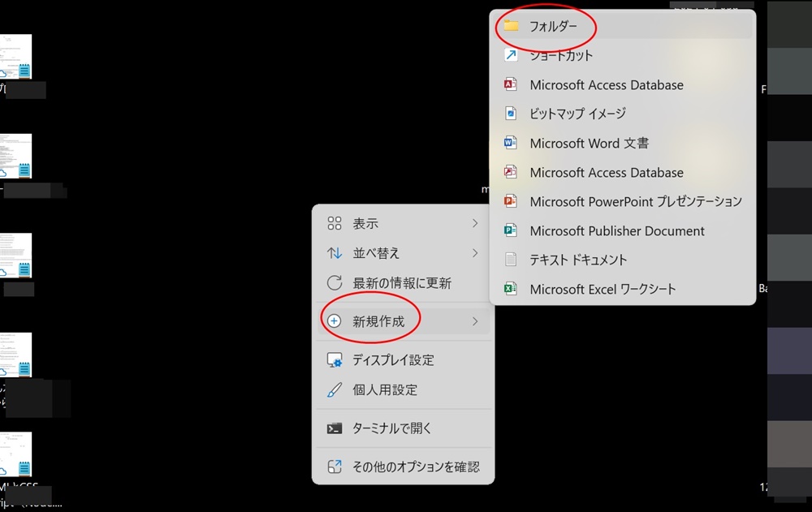
Task: Select the Access Database entry below Word 文書
Action: pos(623,172)
